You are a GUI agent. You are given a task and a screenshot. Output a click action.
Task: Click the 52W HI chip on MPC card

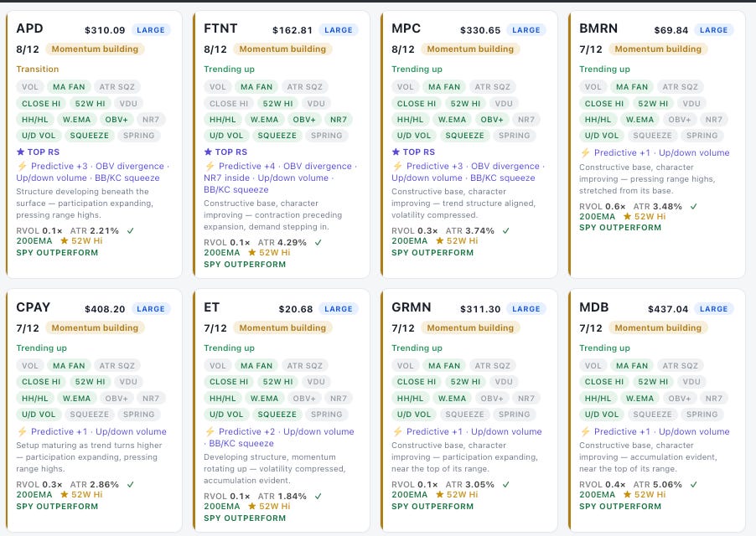click(465, 104)
